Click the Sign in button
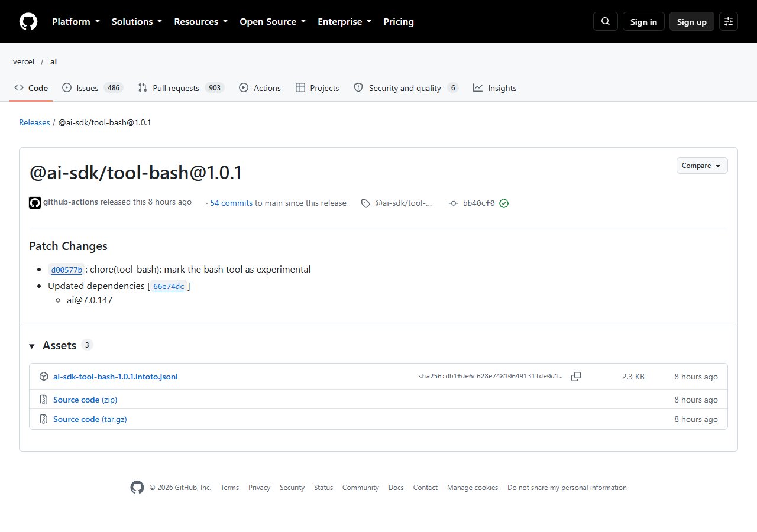The width and height of the screenshot is (757, 532). point(643,21)
